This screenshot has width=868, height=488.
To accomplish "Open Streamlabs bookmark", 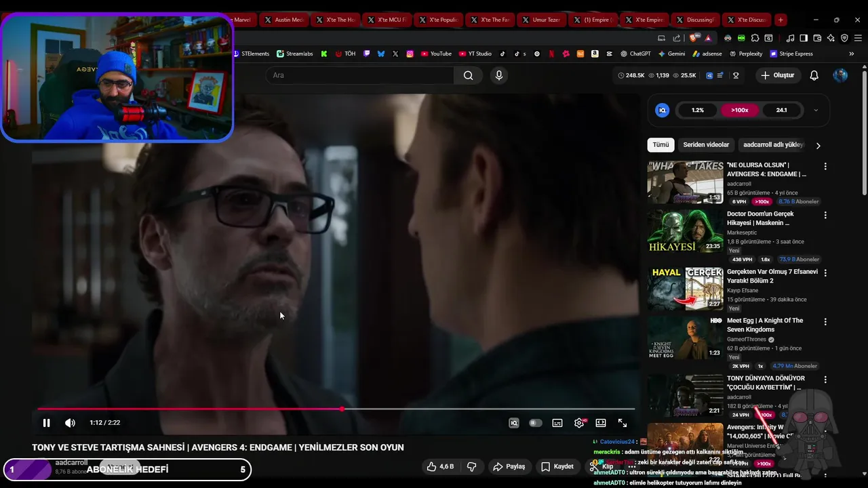I will coord(294,54).
